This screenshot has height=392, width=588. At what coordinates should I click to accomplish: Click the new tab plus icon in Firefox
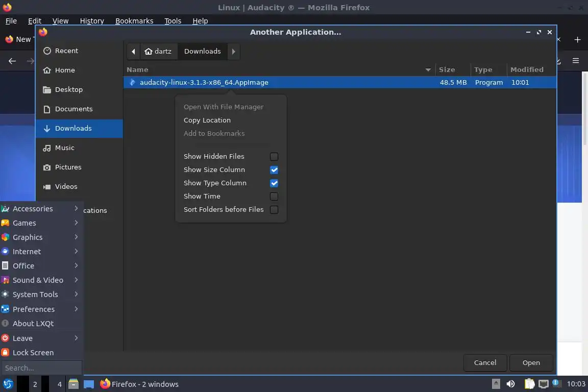[x=577, y=39]
